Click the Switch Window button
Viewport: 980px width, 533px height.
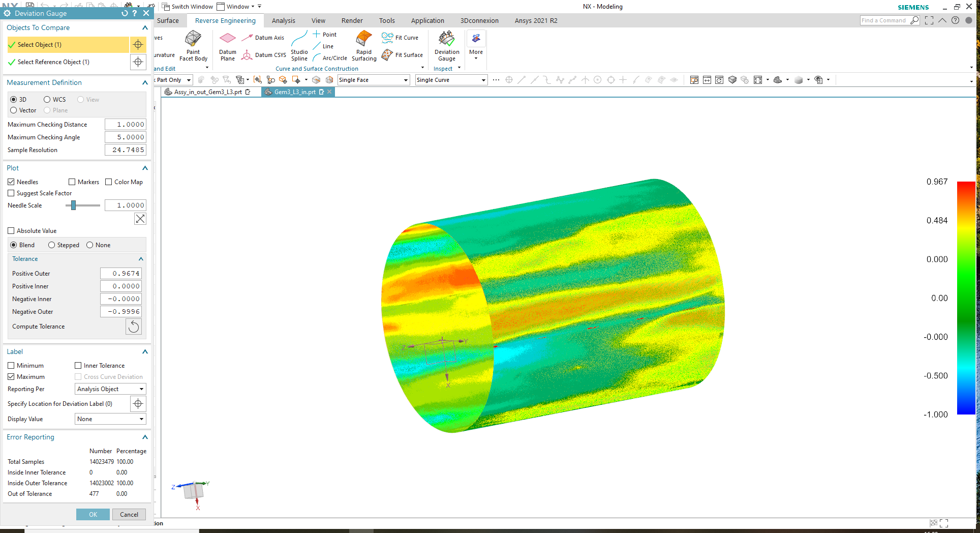click(188, 7)
